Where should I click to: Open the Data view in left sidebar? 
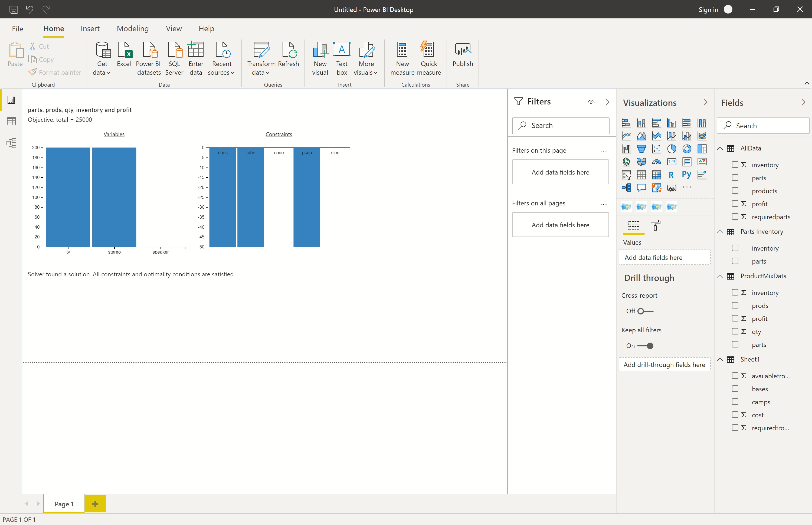(11, 121)
